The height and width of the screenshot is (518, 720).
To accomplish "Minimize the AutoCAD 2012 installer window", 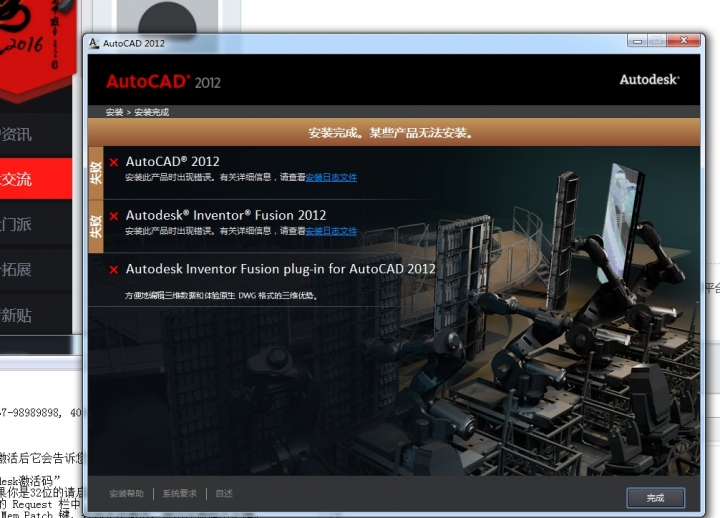I will tap(636, 41).
